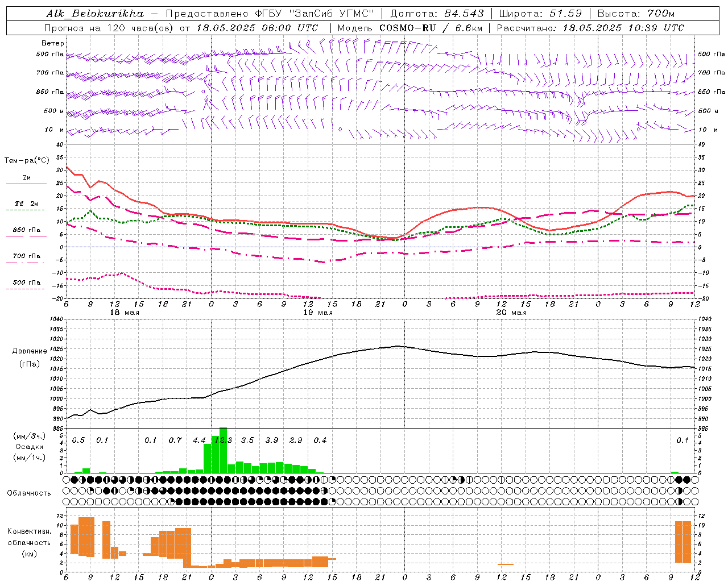Image resolution: width=728 pixels, height=582 pixels.
Task: Click the 500 гПа temperature legend label
Action: click(x=27, y=282)
